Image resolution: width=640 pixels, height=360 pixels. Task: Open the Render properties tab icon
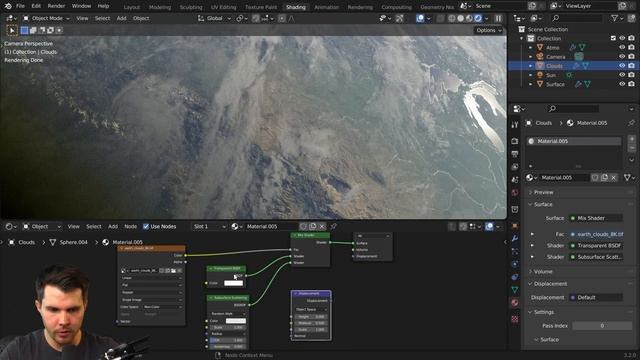pos(515,141)
